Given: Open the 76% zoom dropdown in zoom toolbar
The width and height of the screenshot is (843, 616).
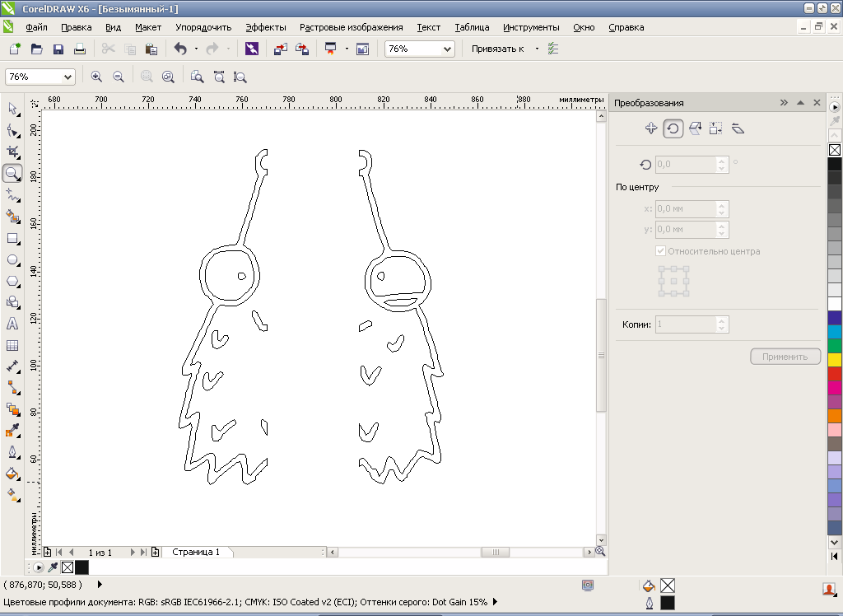Looking at the screenshot, I should 68,77.
